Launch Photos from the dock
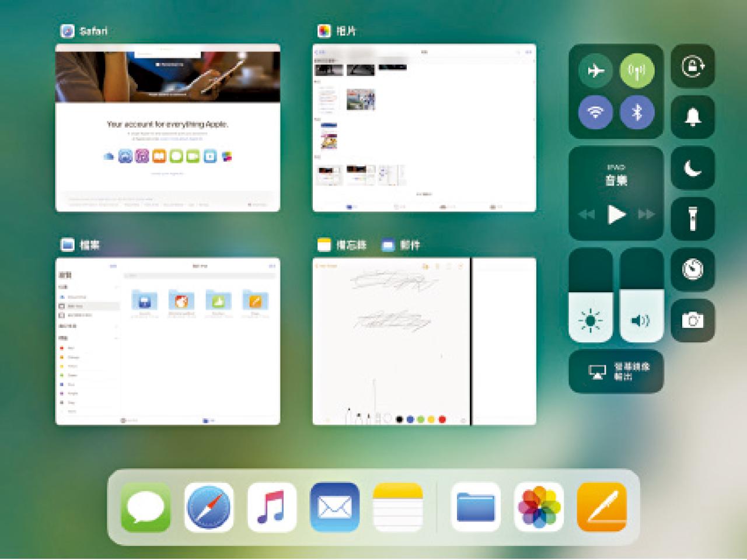The height and width of the screenshot is (560, 747). pos(539,508)
